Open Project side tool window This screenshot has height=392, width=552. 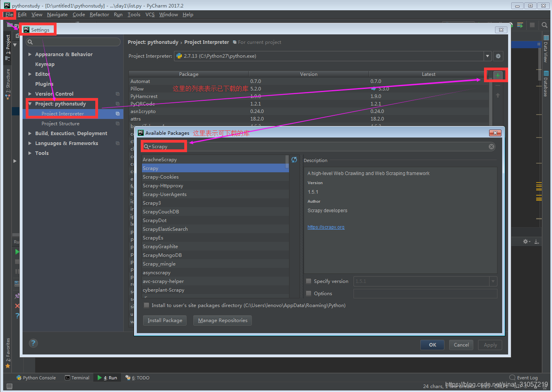tap(8, 47)
